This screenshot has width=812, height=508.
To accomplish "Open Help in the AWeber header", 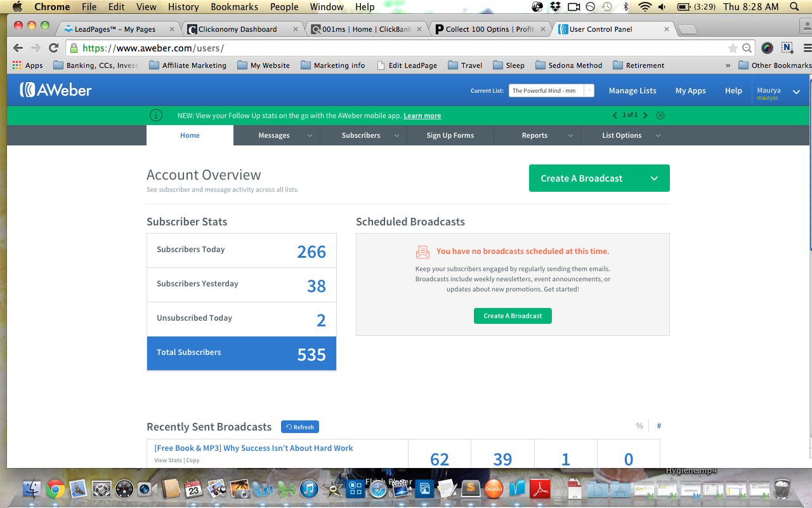I will point(733,91).
